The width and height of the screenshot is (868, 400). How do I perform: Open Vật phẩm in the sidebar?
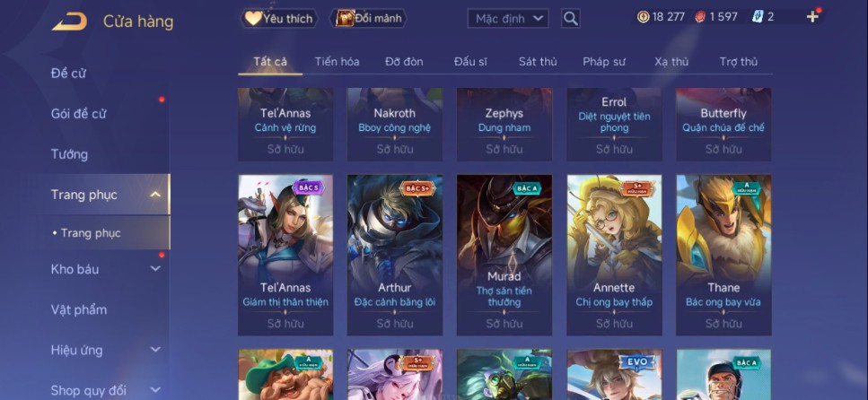coord(79,309)
